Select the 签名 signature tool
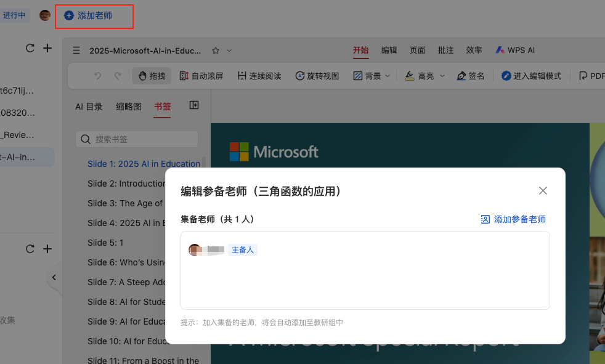This screenshot has height=364, width=605. coord(470,75)
